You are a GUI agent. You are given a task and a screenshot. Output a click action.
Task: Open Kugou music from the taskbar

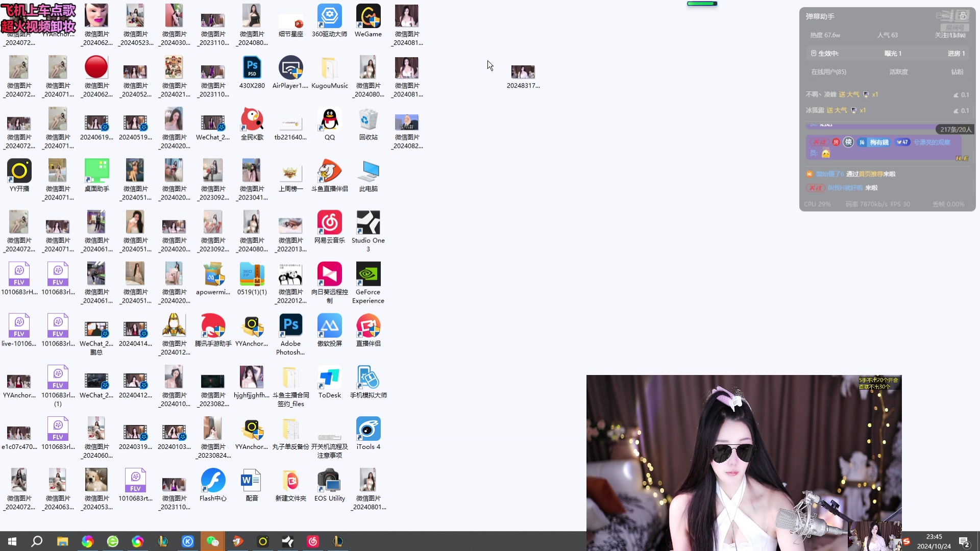pyautogui.click(x=188, y=541)
